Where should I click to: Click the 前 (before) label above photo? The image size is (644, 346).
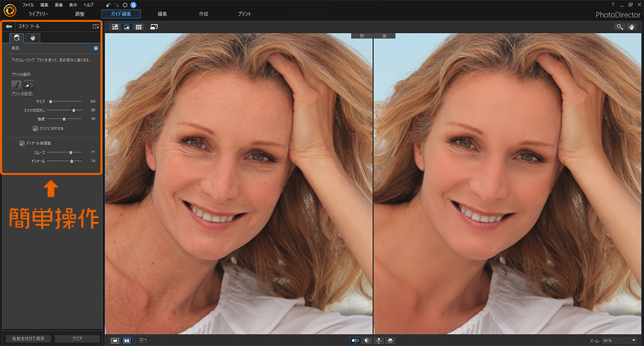coord(362,36)
